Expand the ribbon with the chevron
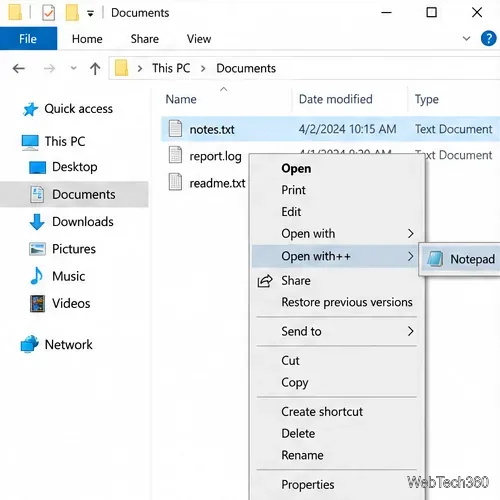The height and width of the screenshot is (500, 500). tap(467, 39)
